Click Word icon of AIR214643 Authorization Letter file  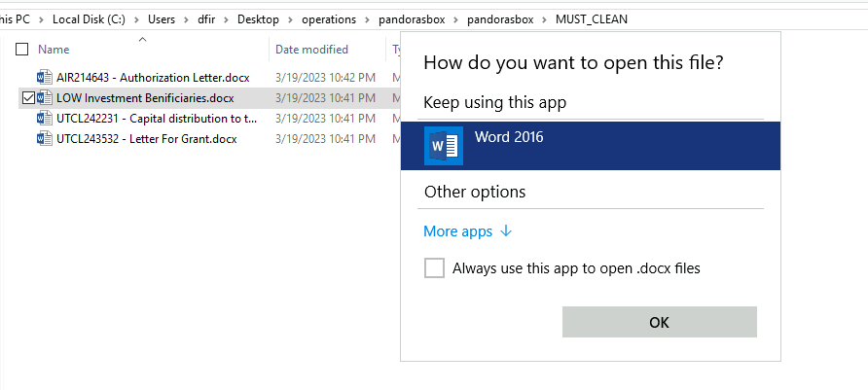tap(45, 77)
